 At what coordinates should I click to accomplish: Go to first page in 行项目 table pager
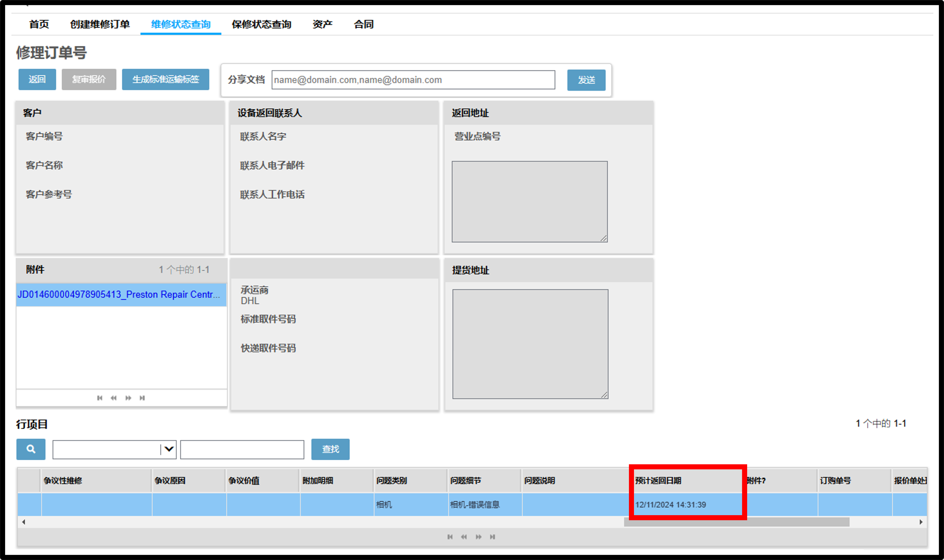(x=450, y=537)
